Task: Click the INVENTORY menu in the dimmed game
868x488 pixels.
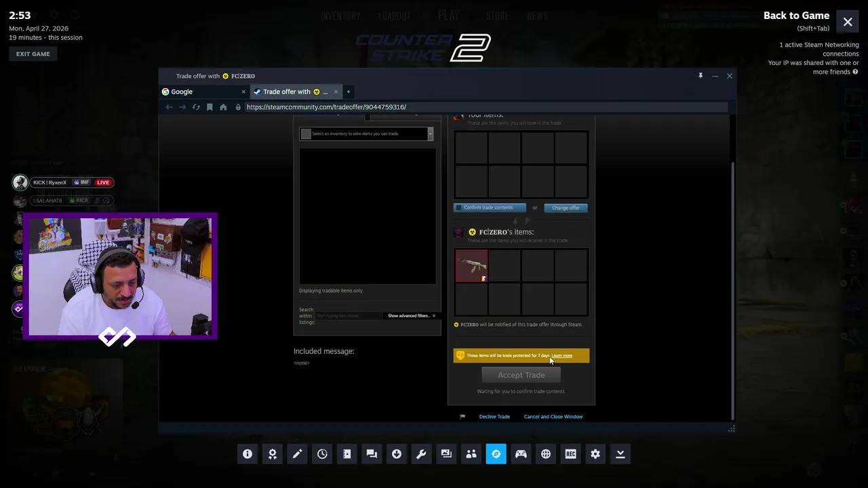Action: click(x=340, y=16)
